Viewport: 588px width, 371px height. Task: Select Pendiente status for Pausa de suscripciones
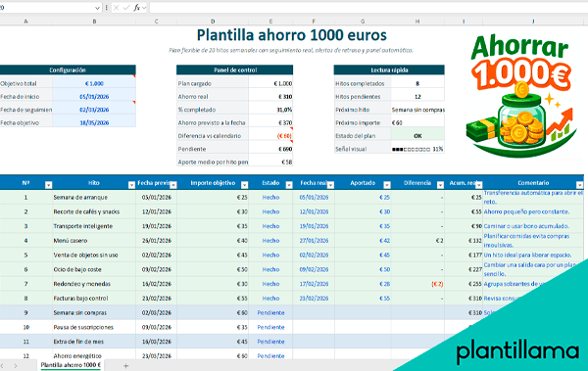[x=270, y=327]
